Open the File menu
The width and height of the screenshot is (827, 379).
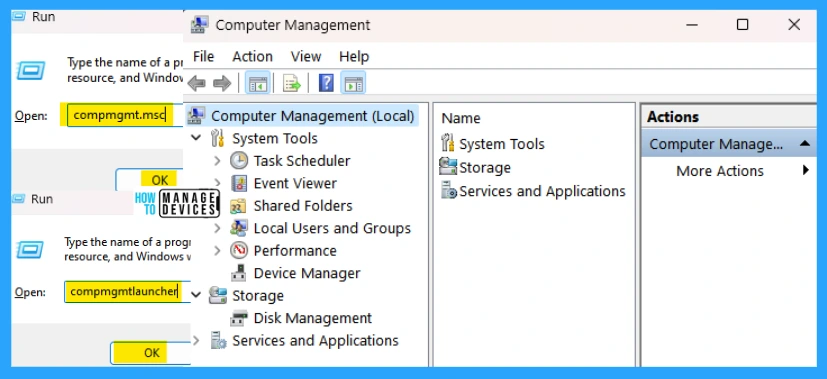pyautogui.click(x=204, y=56)
